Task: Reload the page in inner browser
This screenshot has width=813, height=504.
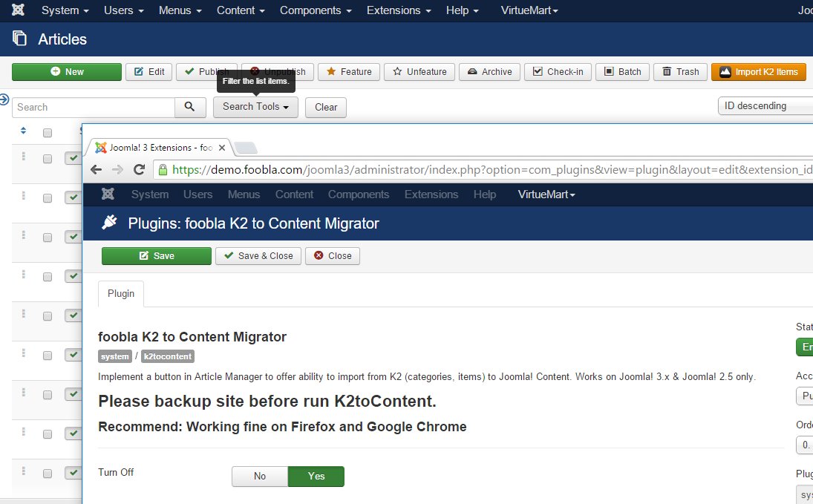Action: tap(139, 169)
